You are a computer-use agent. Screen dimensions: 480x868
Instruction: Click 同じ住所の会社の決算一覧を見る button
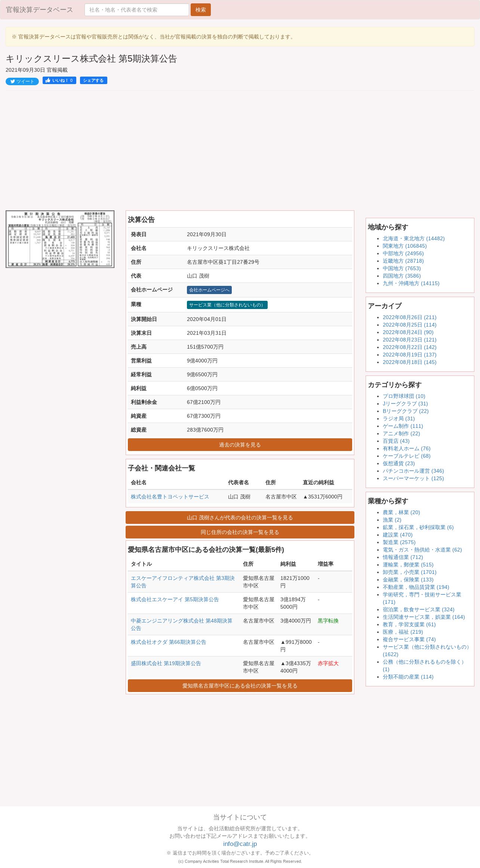pyautogui.click(x=240, y=532)
